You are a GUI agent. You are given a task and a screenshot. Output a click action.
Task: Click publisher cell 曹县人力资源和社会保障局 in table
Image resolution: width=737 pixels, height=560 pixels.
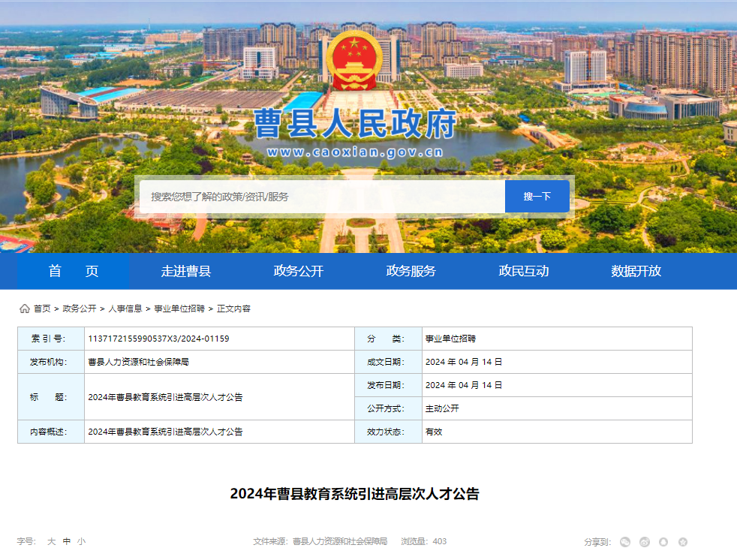pos(138,362)
